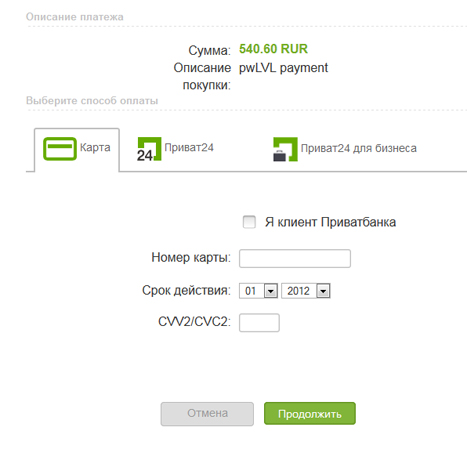Screen dimensions: 467x467
Task: Click the Продолжить button
Action: coord(310,413)
